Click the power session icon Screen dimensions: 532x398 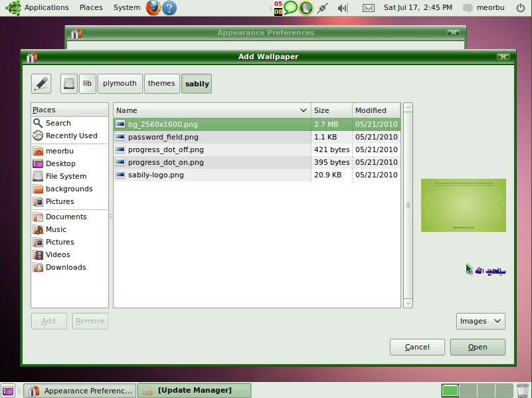(x=521, y=8)
